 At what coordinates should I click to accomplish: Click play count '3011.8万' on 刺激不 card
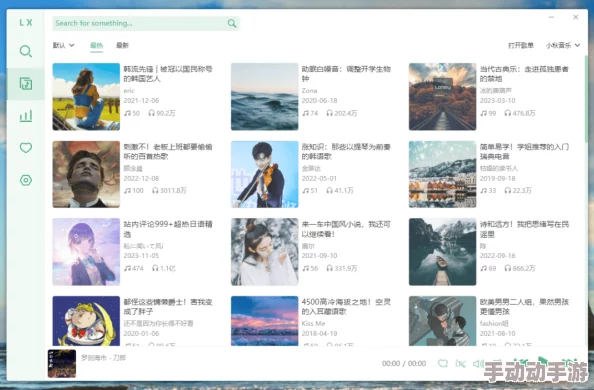point(169,191)
